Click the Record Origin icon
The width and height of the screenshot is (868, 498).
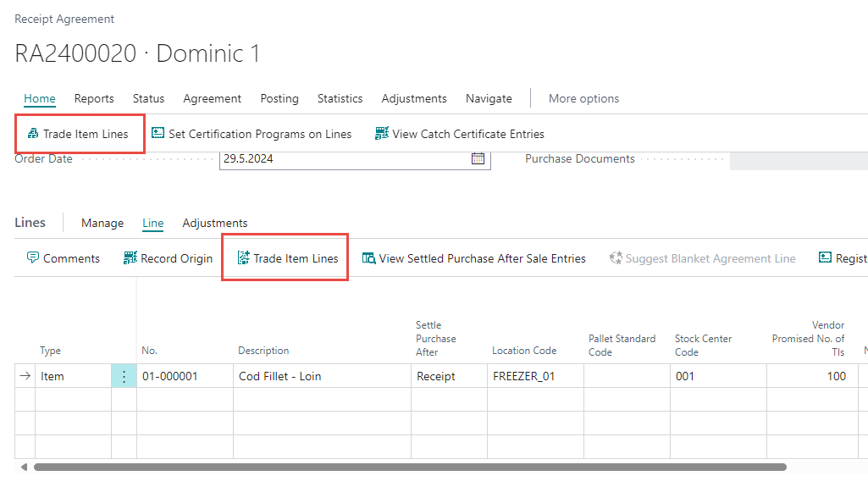(130, 258)
